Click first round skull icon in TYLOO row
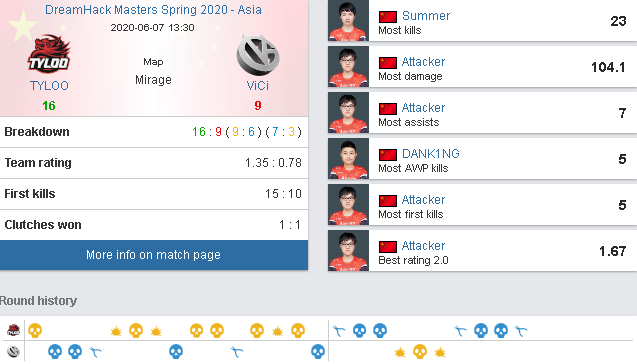 point(35,330)
